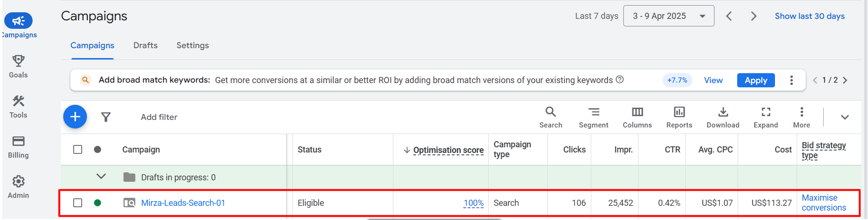Apply the broad match keywords recommendation
868x220 pixels.
pyautogui.click(x=756, y=80)
